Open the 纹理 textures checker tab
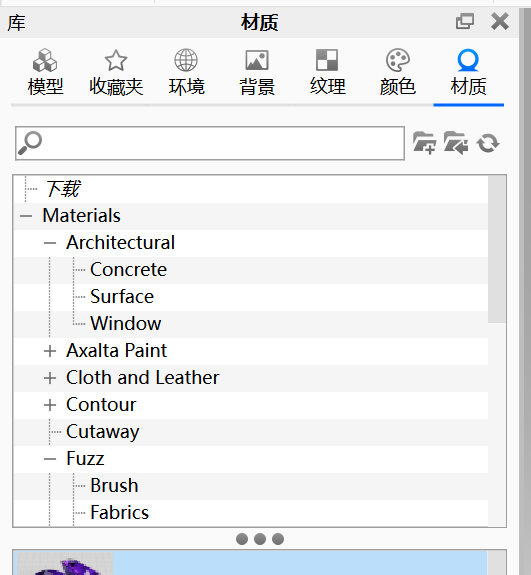 click(x=327, y=72)
